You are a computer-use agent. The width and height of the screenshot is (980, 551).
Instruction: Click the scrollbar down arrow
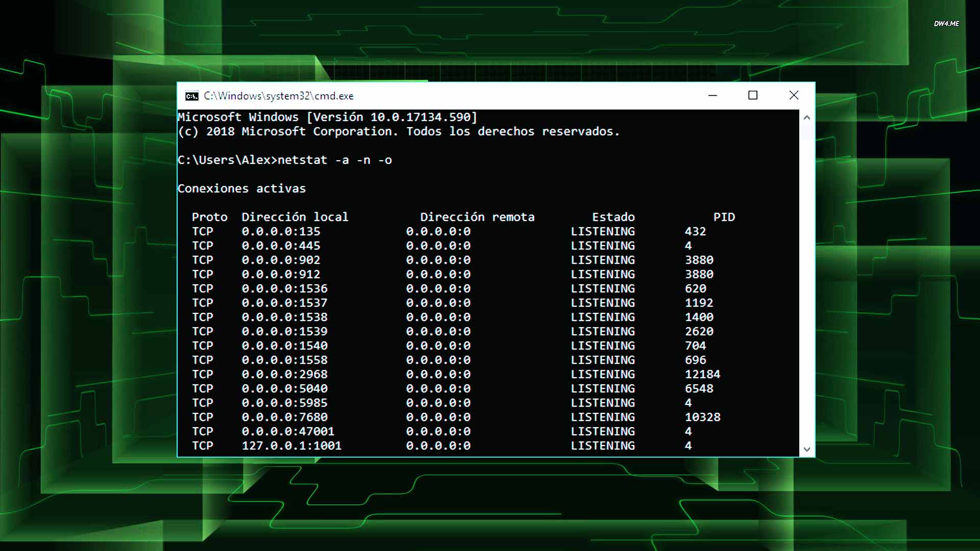(x=806, y=448)
